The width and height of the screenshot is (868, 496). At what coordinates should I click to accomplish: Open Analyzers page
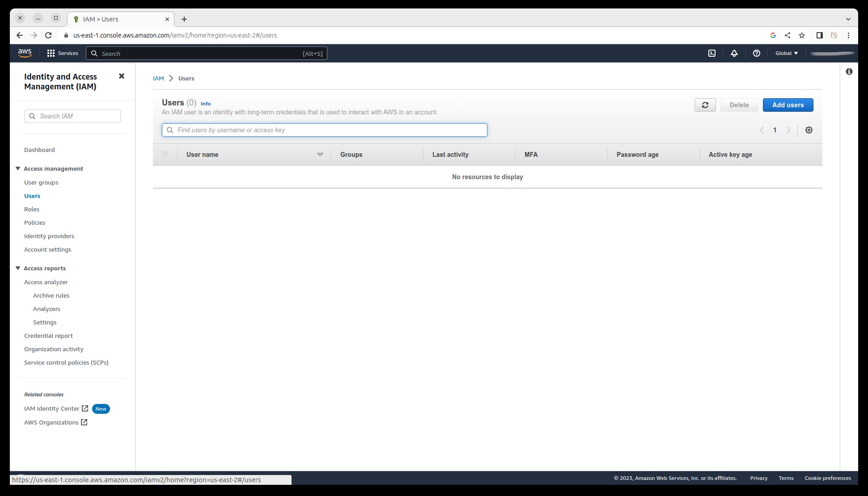pyautogui.click(x=47, y=309)
